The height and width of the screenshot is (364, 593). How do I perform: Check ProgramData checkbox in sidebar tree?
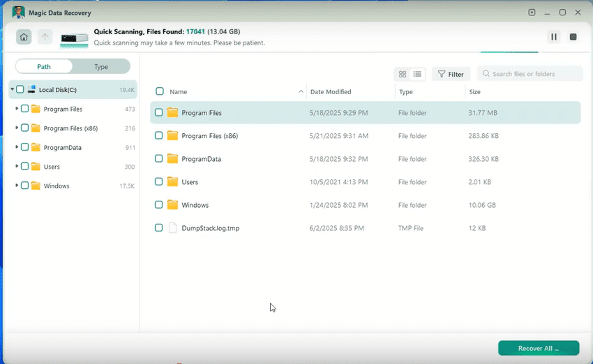[24, 147]
